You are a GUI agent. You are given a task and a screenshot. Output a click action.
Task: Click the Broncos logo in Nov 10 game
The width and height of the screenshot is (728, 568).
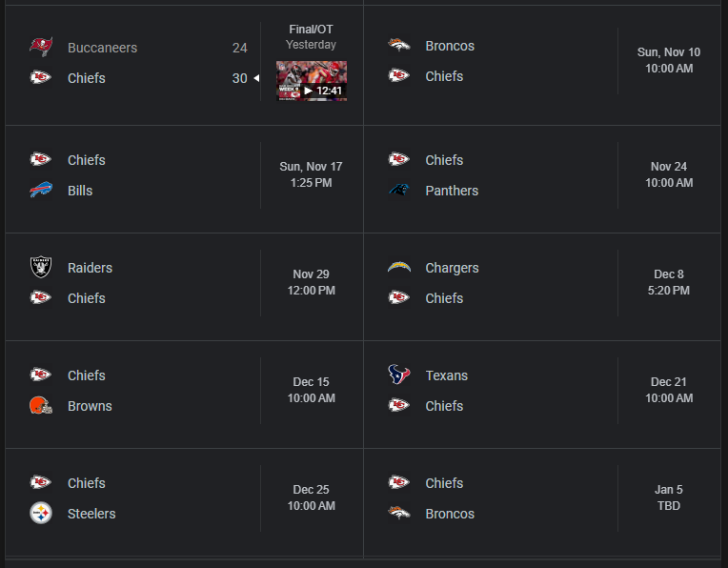tap(398, 46)
